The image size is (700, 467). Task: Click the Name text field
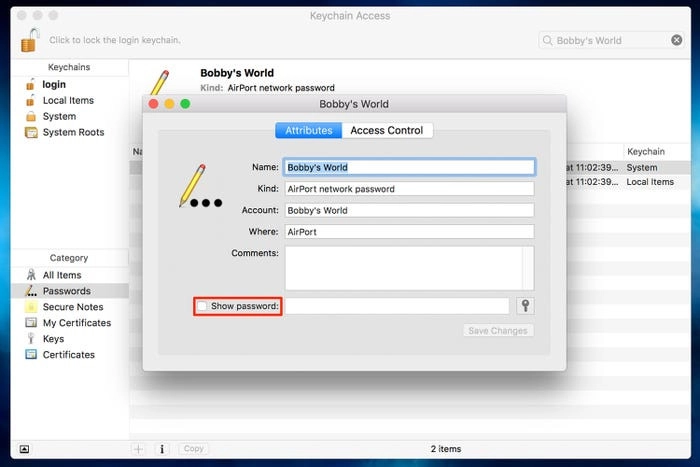point(409,167)
